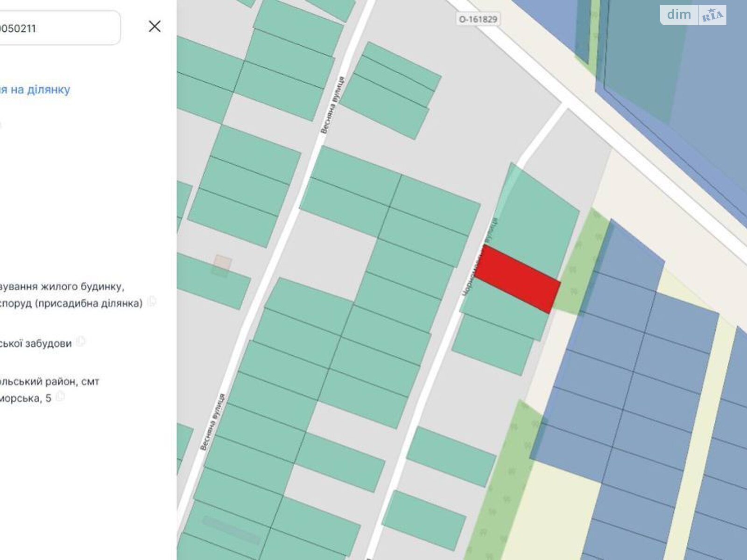Click the grey elongated building at bottom left

pos(231,531)
